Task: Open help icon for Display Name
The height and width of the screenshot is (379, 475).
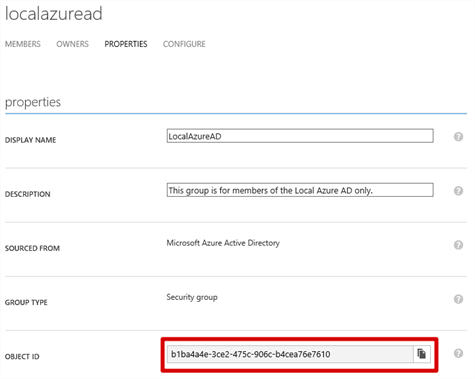Action: point(458,137)
